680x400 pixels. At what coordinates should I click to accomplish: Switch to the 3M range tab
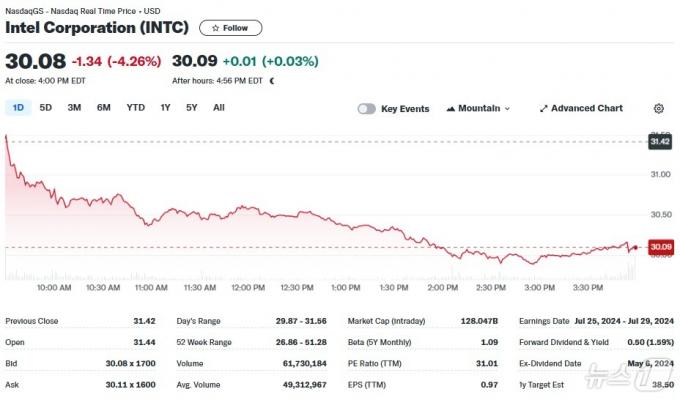pos(74,108)
